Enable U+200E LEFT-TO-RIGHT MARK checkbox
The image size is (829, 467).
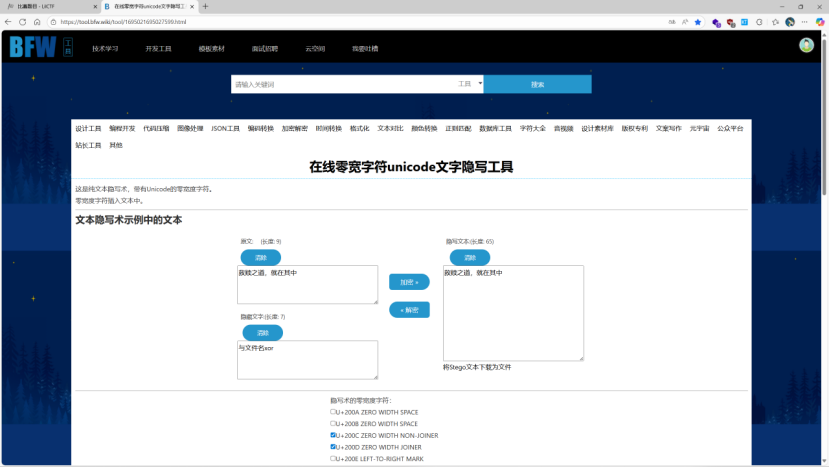pos(333,459)
